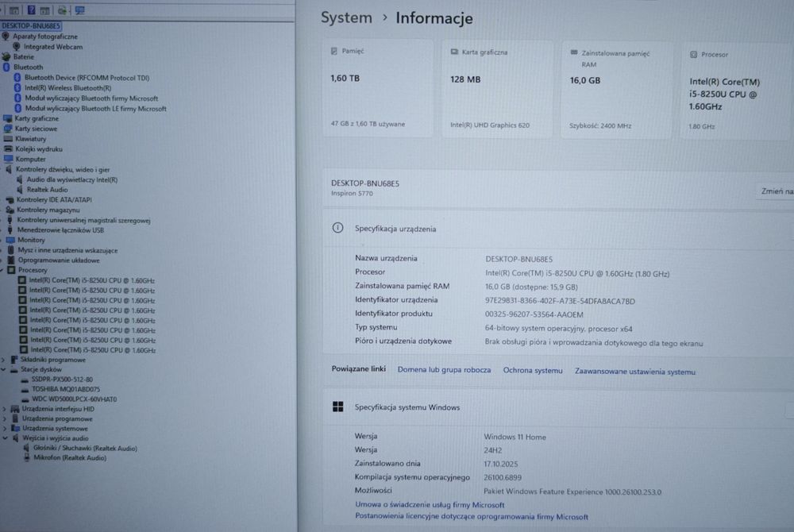Click the monitor icon beside Monitory
Viewport: 794px width, 532px height.
click(10, 240)
